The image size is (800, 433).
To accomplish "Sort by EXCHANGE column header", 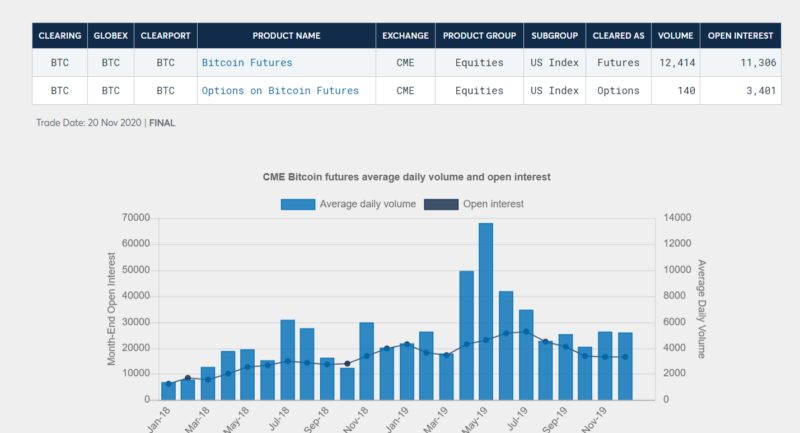I will pyautogui.click(x=405, y=36).
